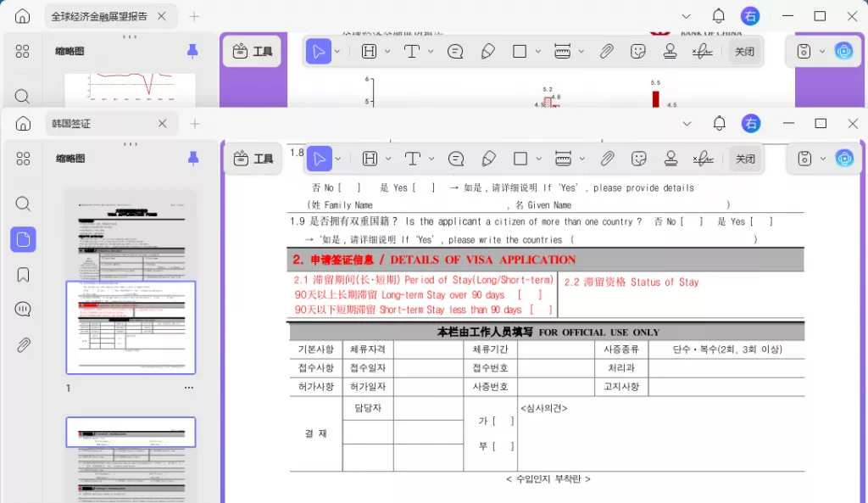This screenshot has width=868, height=503.
Task: Click the 关闭 button in 韩国签证 toolbar
Action: 745,159
